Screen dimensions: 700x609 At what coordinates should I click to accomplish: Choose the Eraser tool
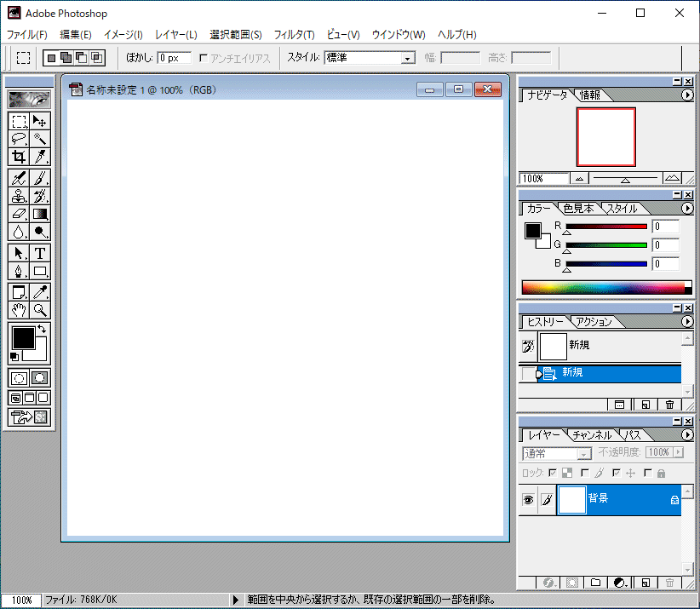click(x=19, y=214)
